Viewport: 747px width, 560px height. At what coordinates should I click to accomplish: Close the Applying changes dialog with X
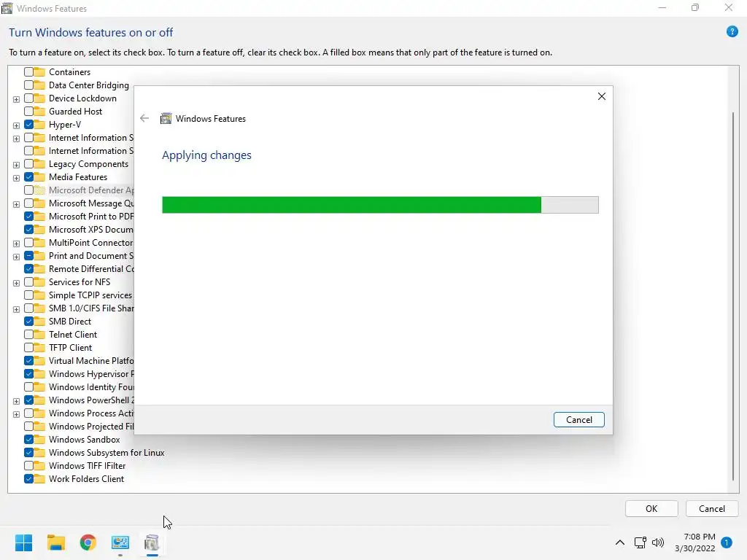[602, 96]
